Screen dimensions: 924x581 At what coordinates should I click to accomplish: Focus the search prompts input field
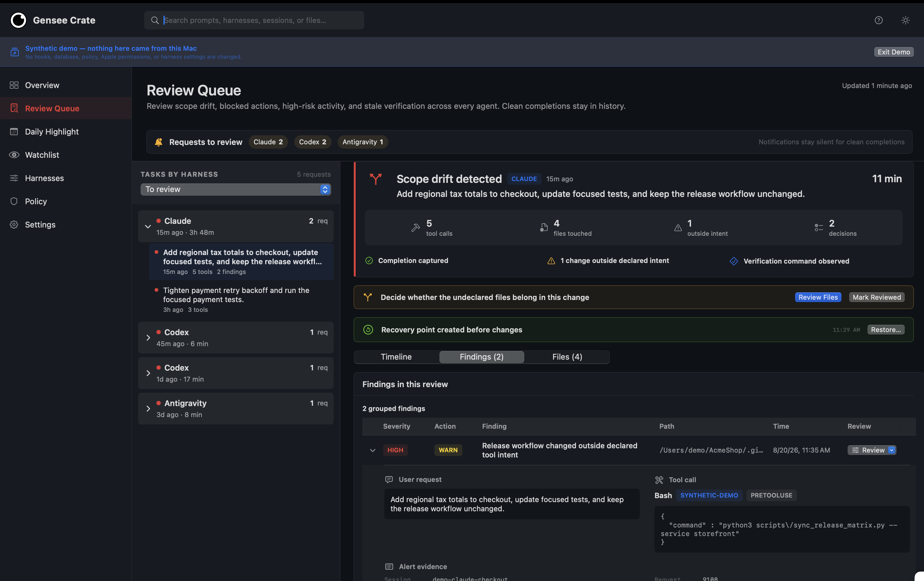(x=254, y=20)
